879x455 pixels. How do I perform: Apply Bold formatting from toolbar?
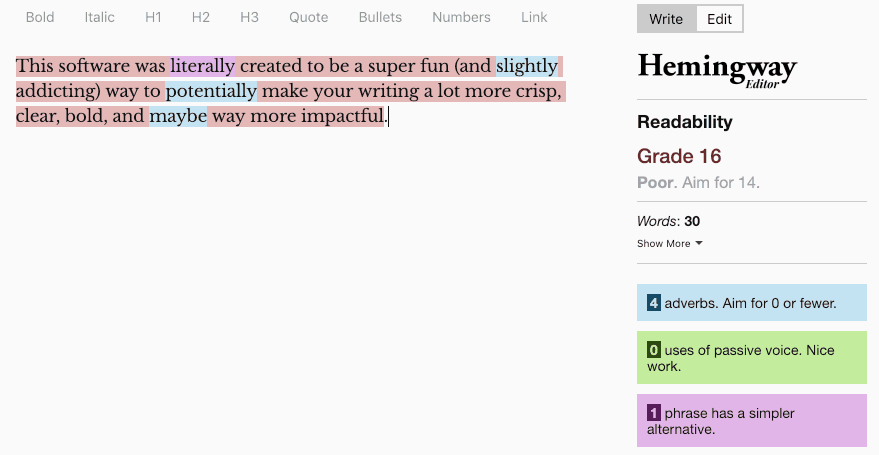40,17
